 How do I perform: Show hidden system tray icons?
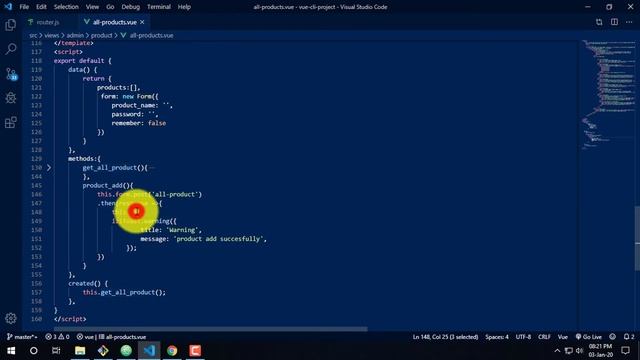pyautogui.click(x=557, y=351)
